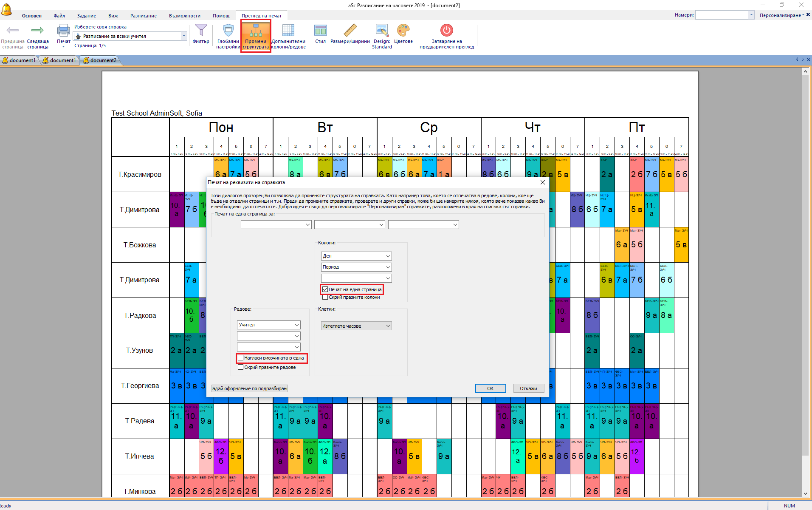Switch to second document1 tab
Screen dimensions: 812x510
pyautogui.click(x=60, y=60)
